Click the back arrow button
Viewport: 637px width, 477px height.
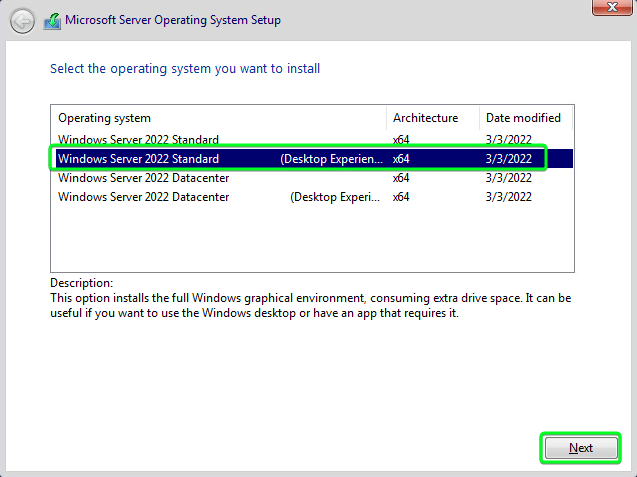[22, 21]
